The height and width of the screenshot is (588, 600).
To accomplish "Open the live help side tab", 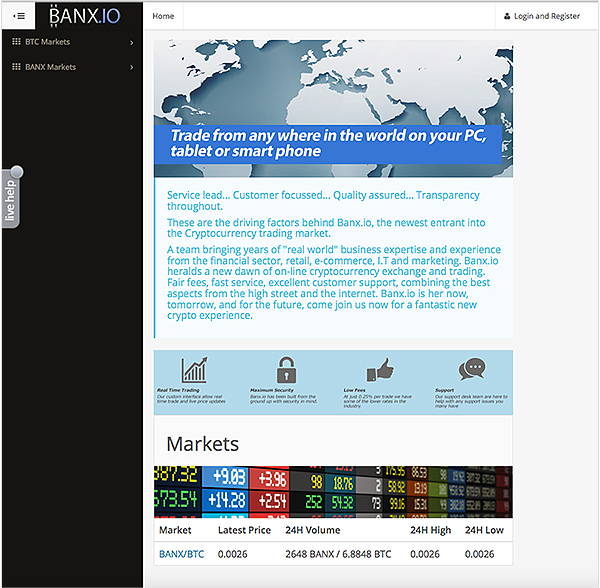I will (x=10, y=198).
